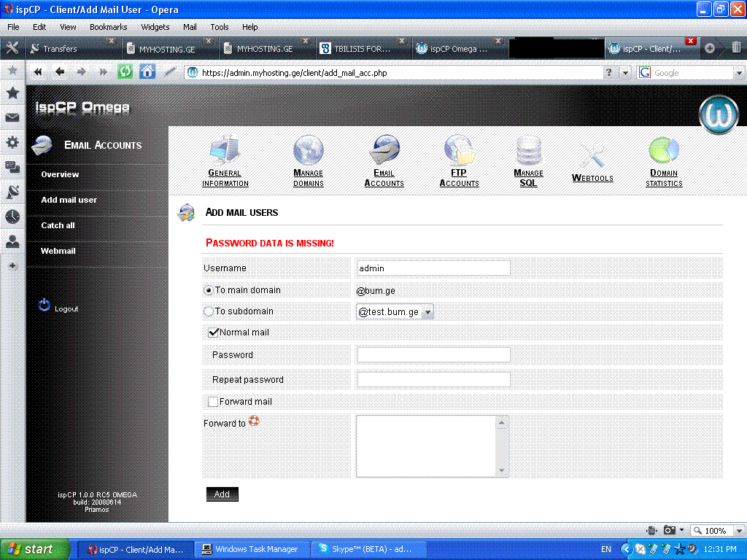
Task: Open Contacts person panel in sidebar
Action: [x=12, y=241]
